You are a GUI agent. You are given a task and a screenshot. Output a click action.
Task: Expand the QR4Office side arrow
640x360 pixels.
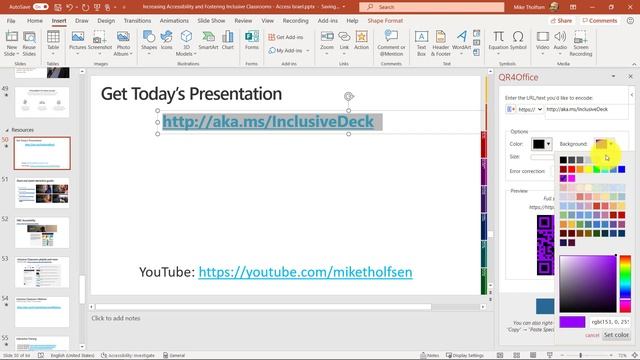tap(632, 95)
